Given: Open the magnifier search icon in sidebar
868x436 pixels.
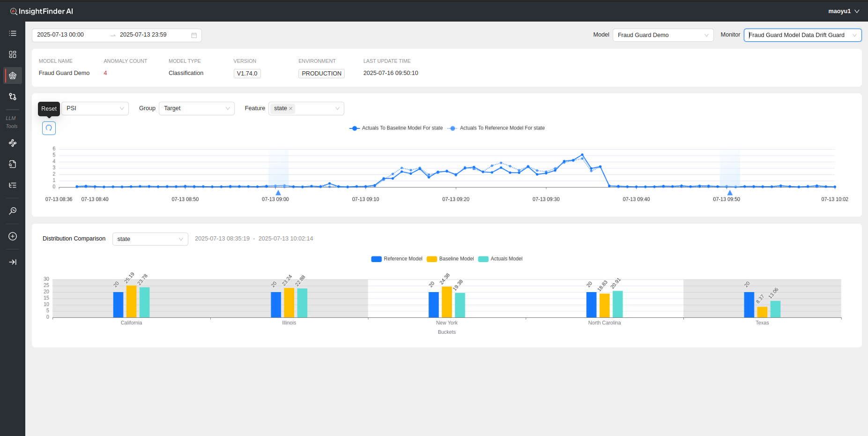Looking at the screenshot, I should click(13, 211).
